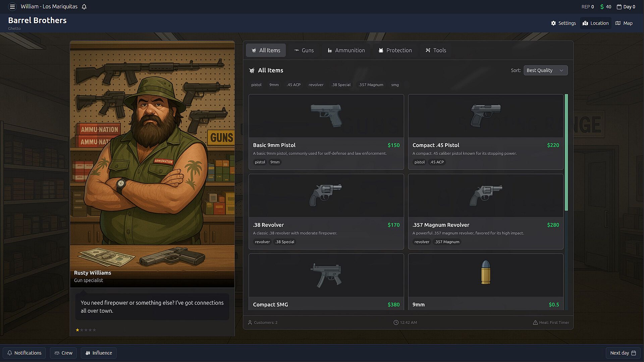Click the Day 0 label
Image resolution: width=644 pixels, height=362 pixels.
(x=629, y=7)
